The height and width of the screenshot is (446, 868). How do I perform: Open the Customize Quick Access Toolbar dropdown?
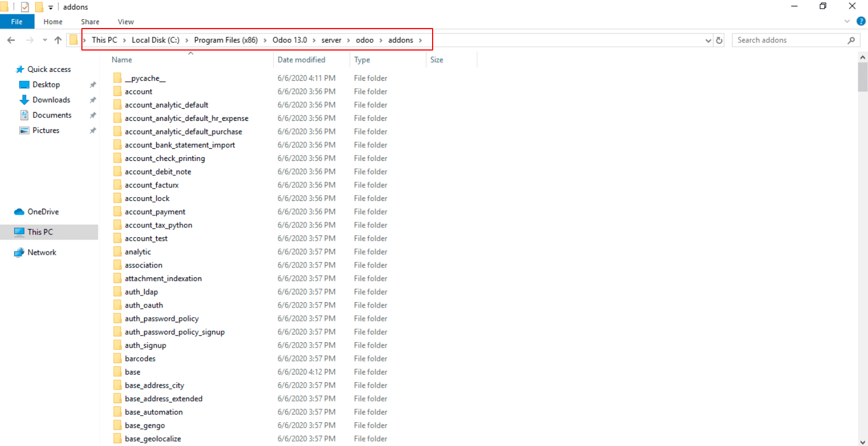tap(51, 7)
